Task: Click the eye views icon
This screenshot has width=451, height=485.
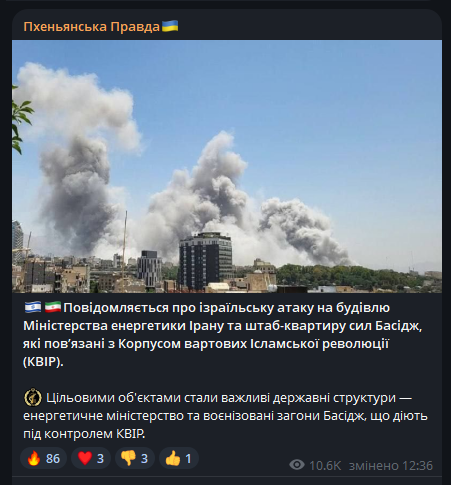Action: point(297,465)
